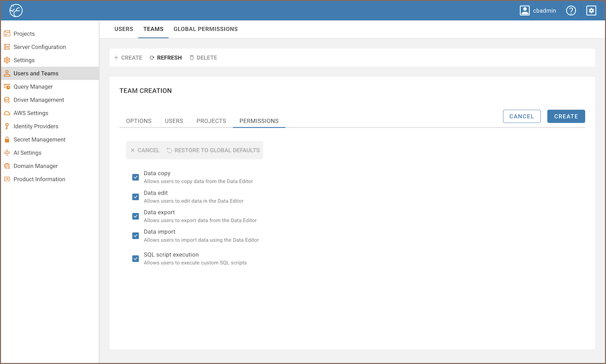Click the CloudBeaver logo icon
This screenshot has height=364, width=606.
pyautogui.click(x=16, y=10)
